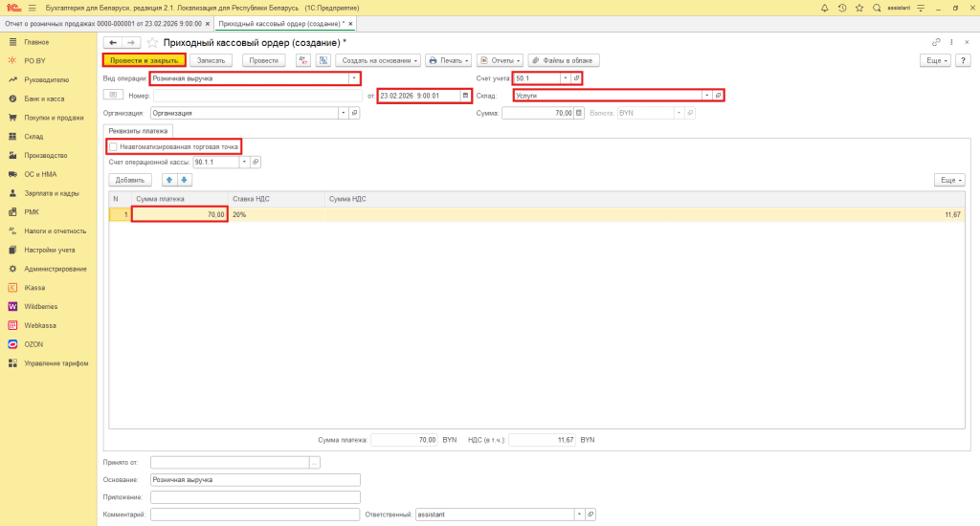This screenshot has height=526, width=980.
Task: Click the Провести и закрыть button
Action: 144,60
